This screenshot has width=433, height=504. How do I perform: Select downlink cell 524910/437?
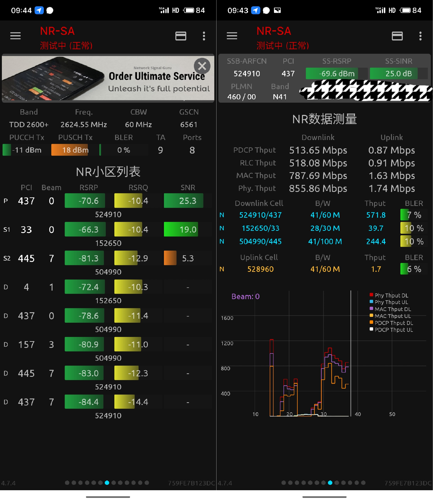260,215
